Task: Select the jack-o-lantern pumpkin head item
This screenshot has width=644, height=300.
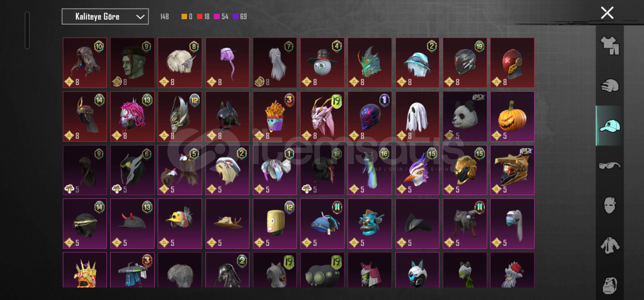Action: point(512,117)
